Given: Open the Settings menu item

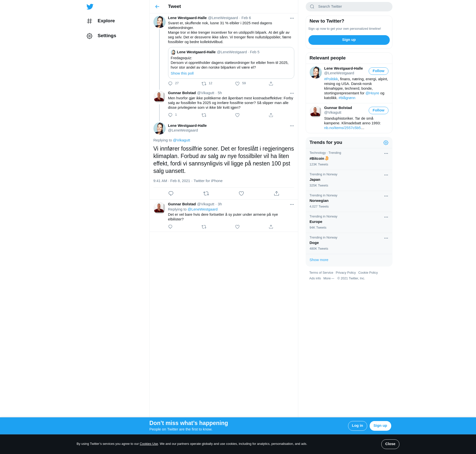Looking at the screenshot, I should tap(101, 36).
